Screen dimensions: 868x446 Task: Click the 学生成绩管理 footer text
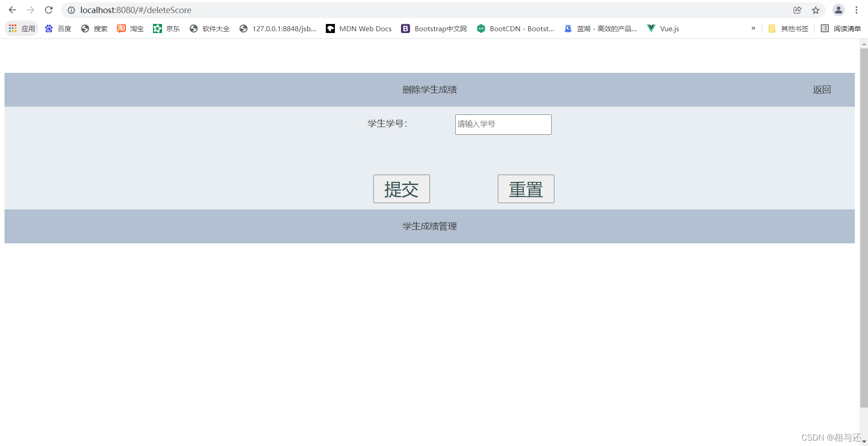(429, 226)
